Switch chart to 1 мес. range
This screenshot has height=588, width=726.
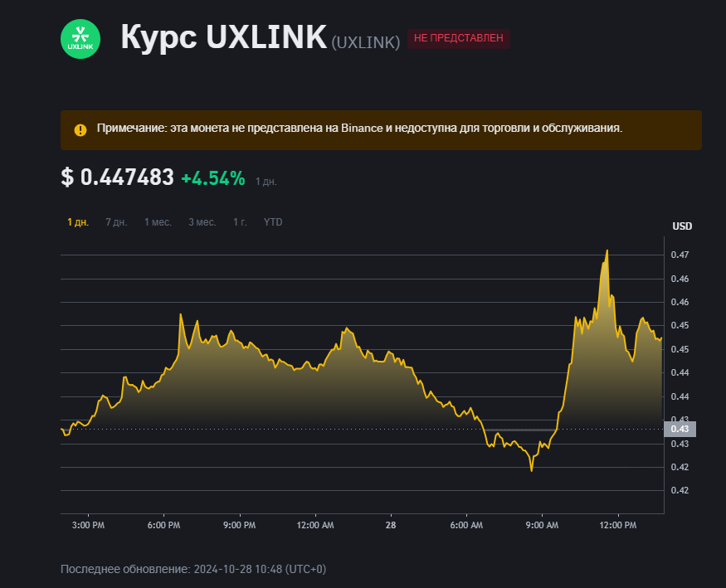tap(158, 222)
